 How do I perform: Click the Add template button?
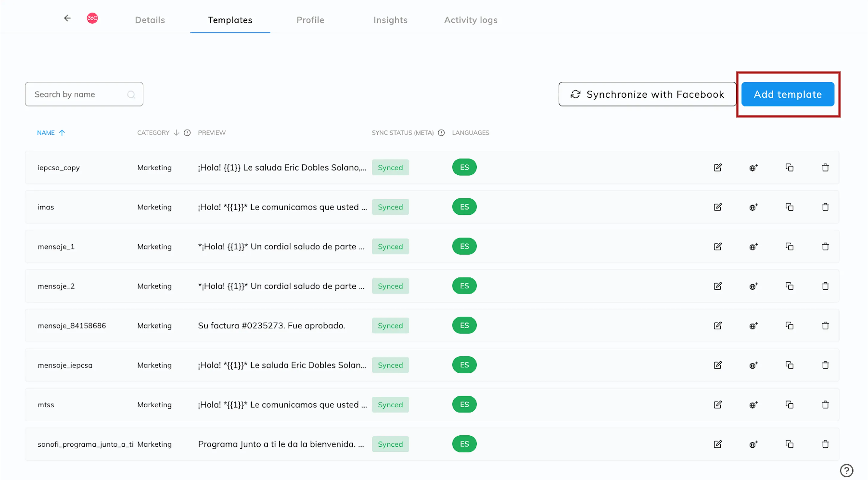pos(788,94)
